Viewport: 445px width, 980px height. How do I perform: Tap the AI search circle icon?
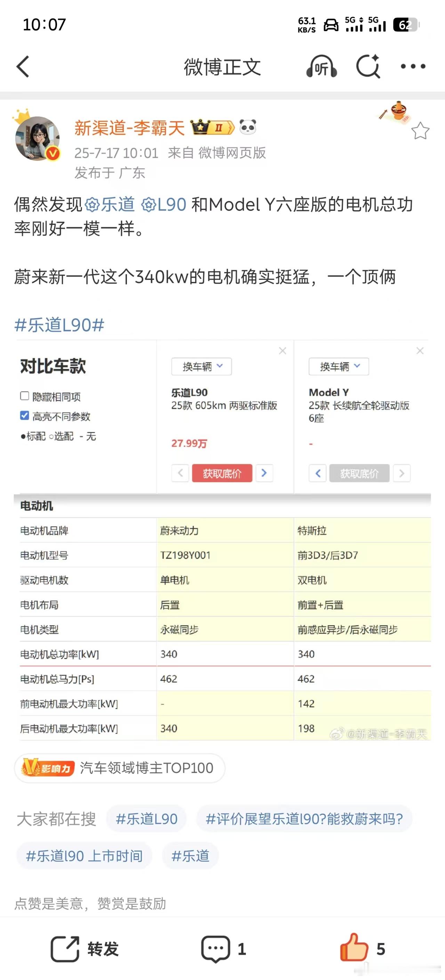(x=368, y=66)
